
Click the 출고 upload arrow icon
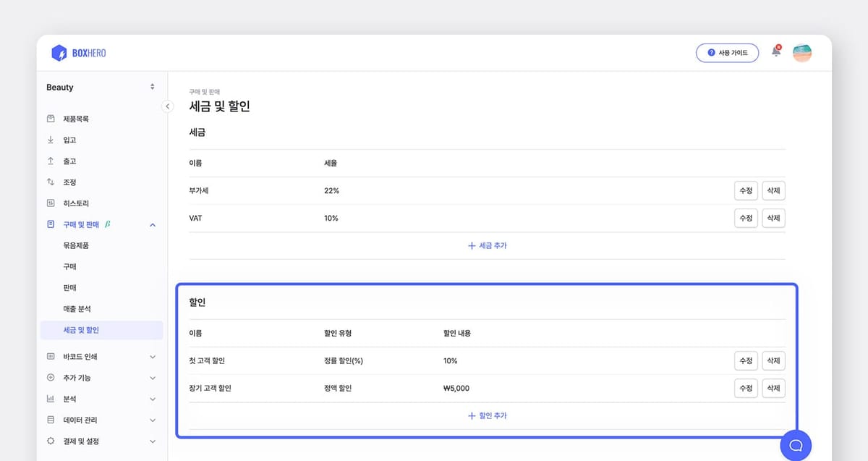(x=51, y=161)
